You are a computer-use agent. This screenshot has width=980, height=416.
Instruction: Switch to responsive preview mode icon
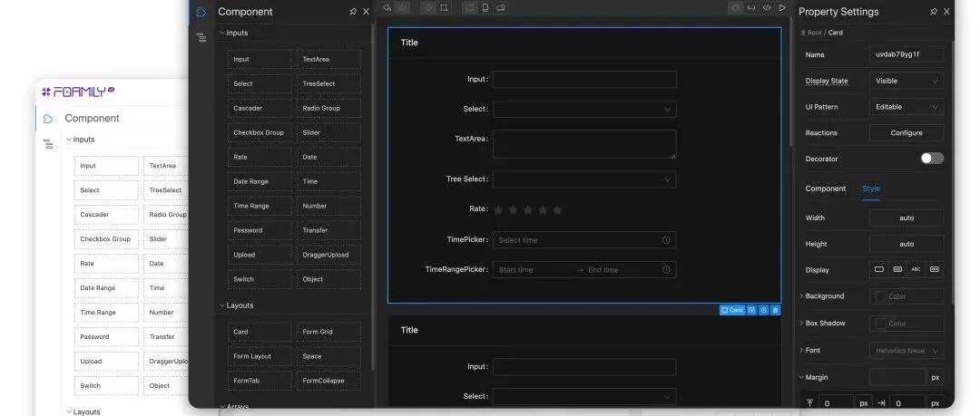tap(500, 7)
